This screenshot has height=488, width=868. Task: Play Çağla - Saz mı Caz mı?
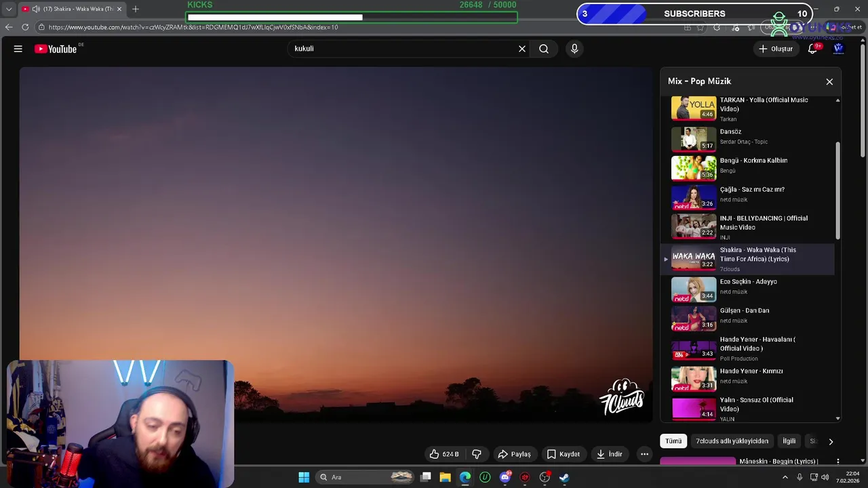coord(747,197)
